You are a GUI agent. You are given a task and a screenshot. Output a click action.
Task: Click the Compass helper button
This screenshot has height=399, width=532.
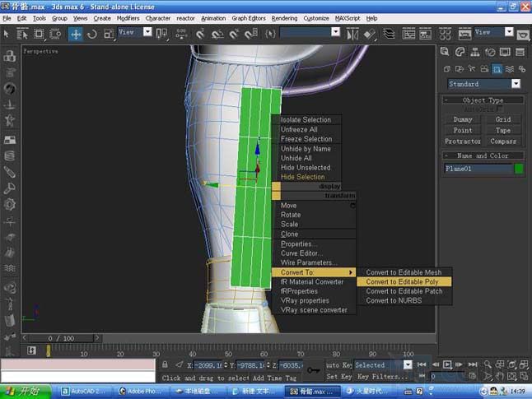click(x=503, y=142)
